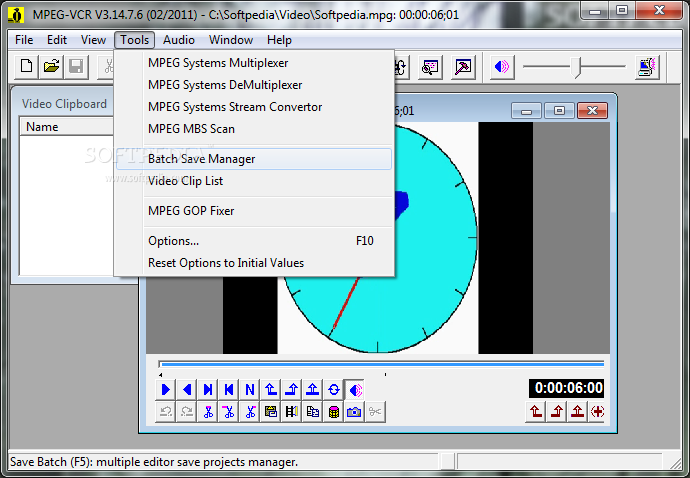Click scissors with pink marker on right
This screenshot has height=478, width=690.
[250, 412]
